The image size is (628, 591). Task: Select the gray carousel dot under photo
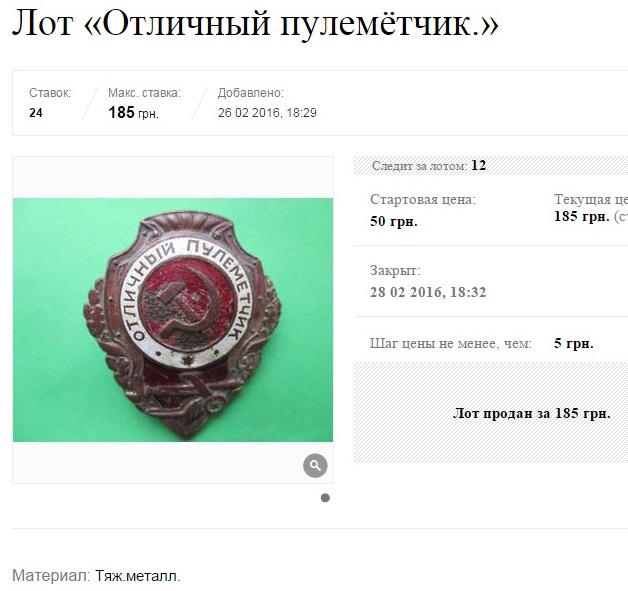coord(325,498)
